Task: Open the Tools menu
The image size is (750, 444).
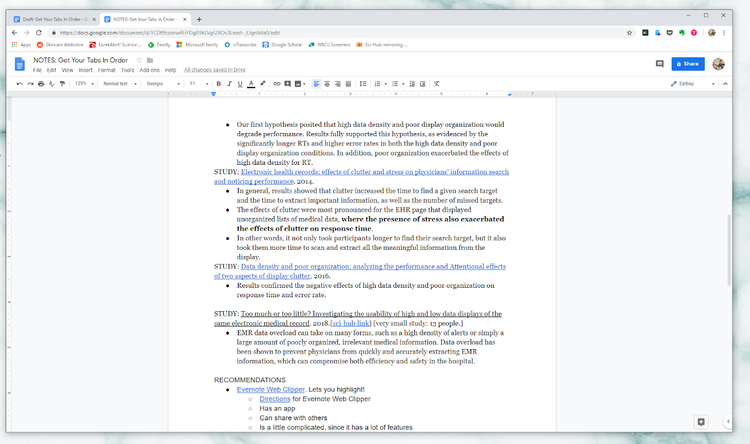Action: [x=127, y=70]
